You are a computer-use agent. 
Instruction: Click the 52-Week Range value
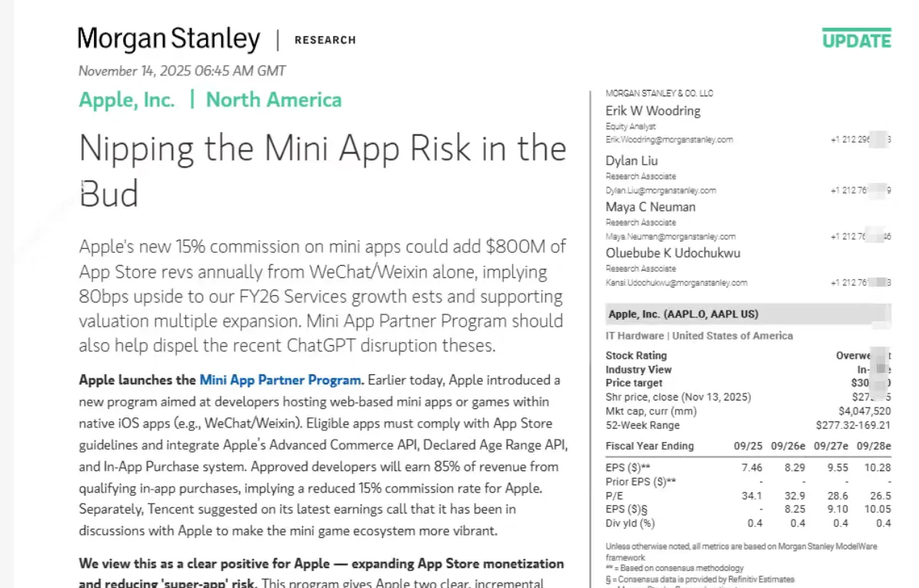point(853,425)
